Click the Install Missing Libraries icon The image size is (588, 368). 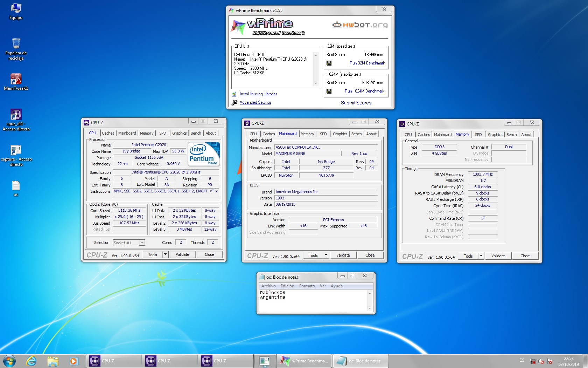pos(234,94)
